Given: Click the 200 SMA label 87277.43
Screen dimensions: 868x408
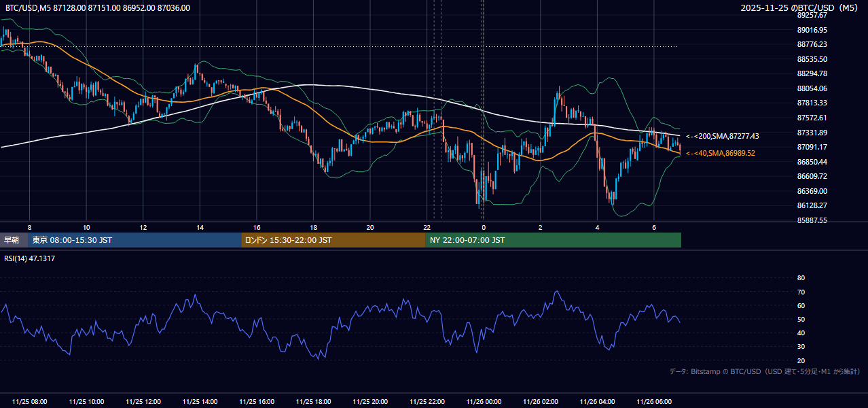Looking at the screenshot, I should pyautogui.click(x=723, y=137).
